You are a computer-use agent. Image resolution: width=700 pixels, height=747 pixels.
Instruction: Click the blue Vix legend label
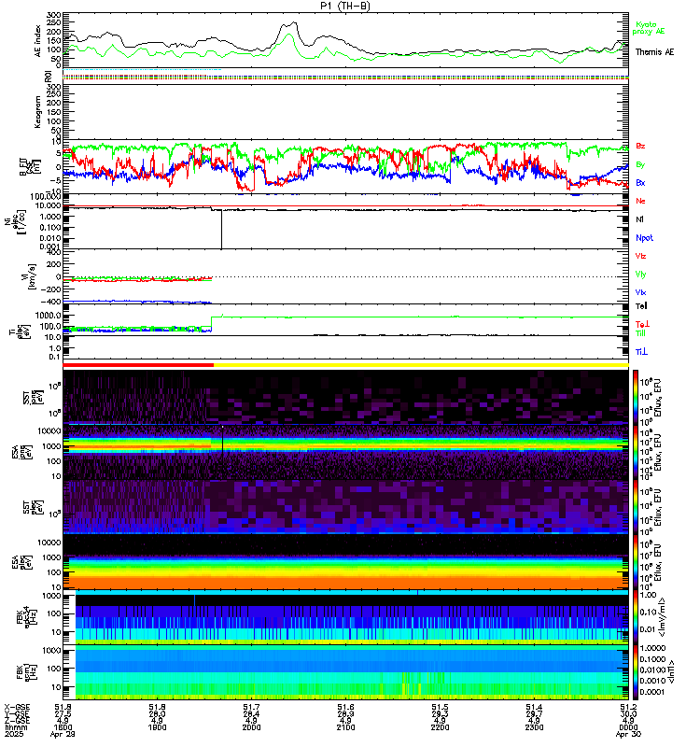(640, 292)
